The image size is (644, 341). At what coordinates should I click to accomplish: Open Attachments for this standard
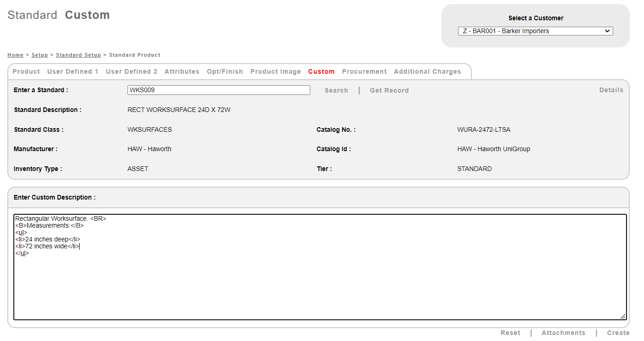point(563,333)
